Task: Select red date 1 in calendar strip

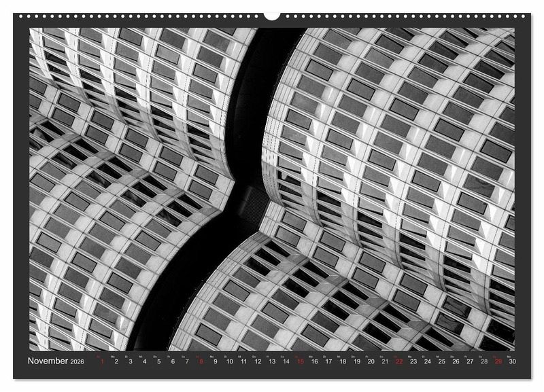Action: pyautogui.click(x=102, y=361)
